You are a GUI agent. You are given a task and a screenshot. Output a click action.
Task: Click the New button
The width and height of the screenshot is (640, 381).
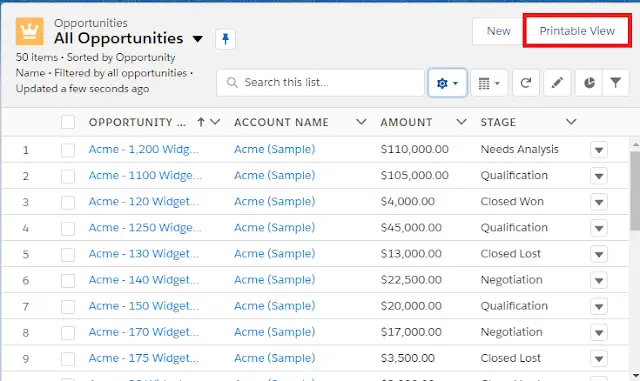(498, 31)
